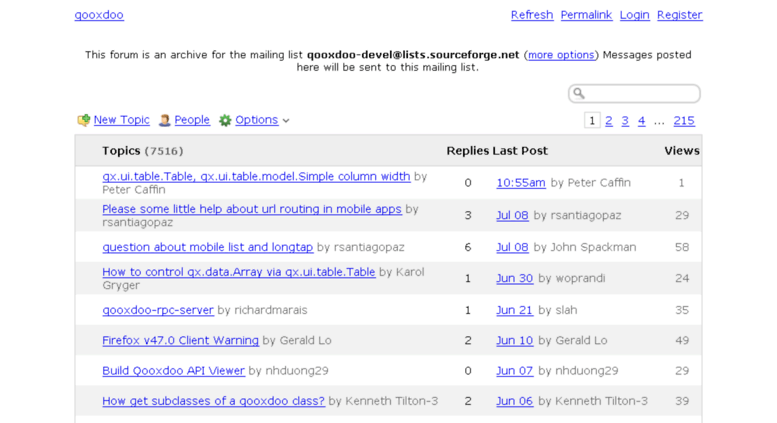Open the People link
This screenshot has width=777, height=423.
click(192, 120)
